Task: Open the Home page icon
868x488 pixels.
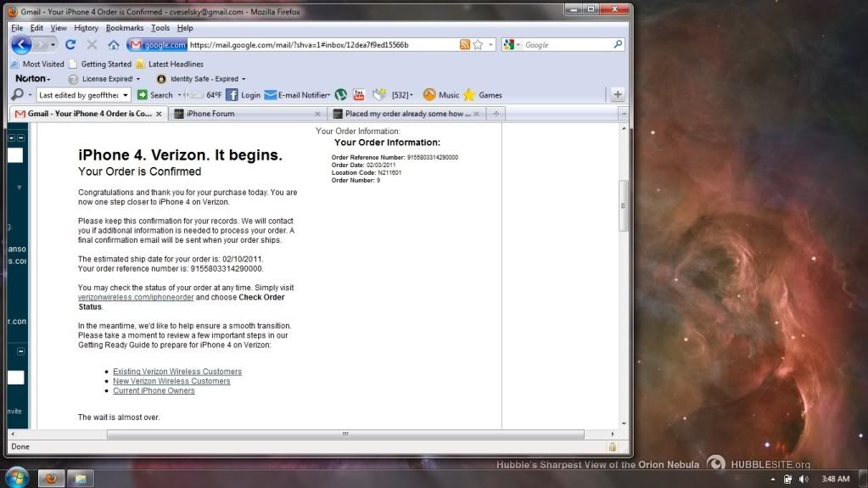Action: [x=114, y=45]
